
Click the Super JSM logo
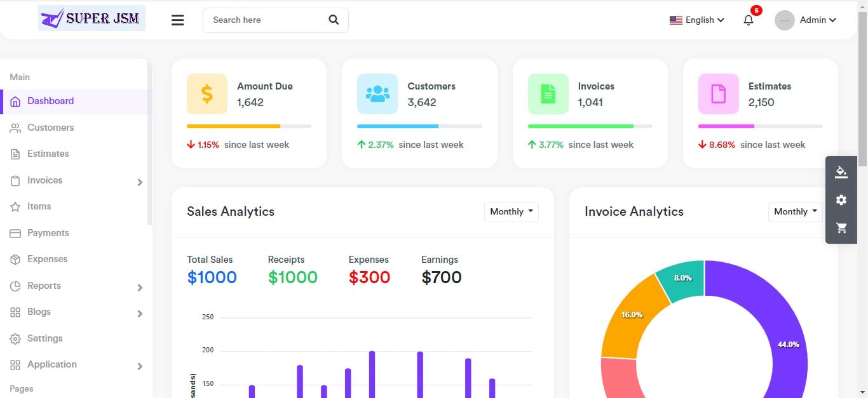(x=92, y=18)
